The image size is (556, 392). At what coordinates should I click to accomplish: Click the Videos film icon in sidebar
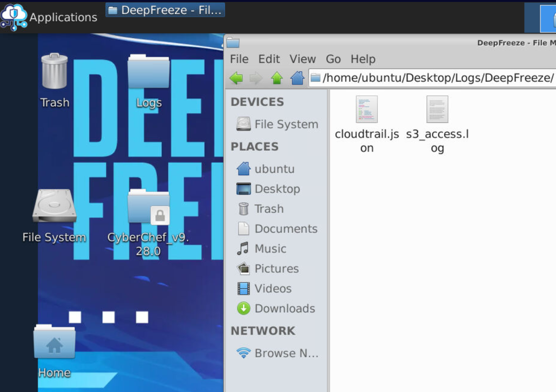tap(244, 288)
